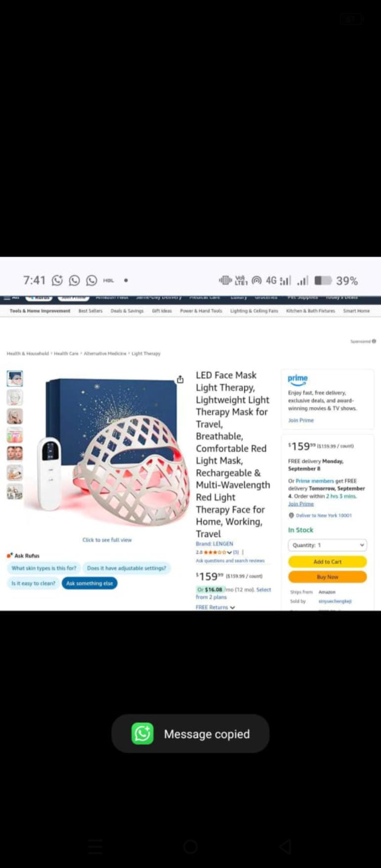Expand the rating breakdown arrow beside stars
The width and height of the screenshot is (381, 868).
click(229, 552)
